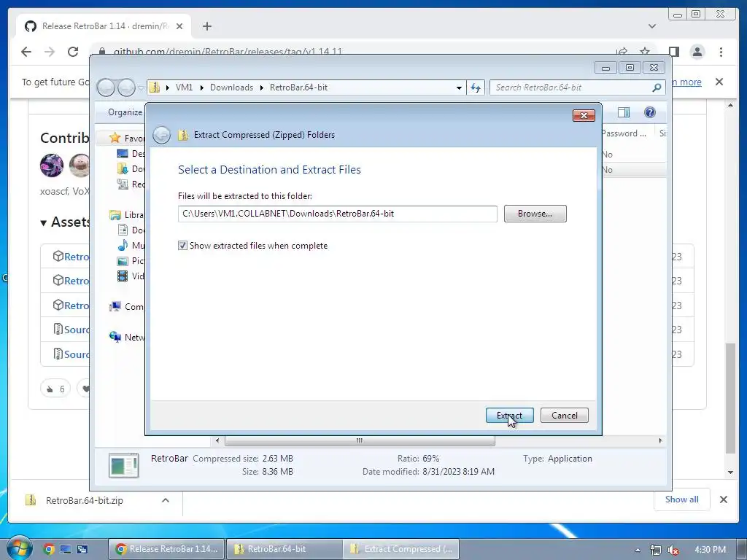
Task: Click the folder icon in Explorer address bar
Action: coord(155,87)
